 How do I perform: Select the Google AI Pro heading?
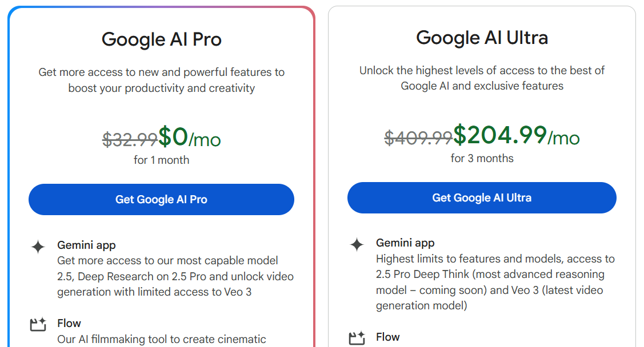[x=161, y=40]
